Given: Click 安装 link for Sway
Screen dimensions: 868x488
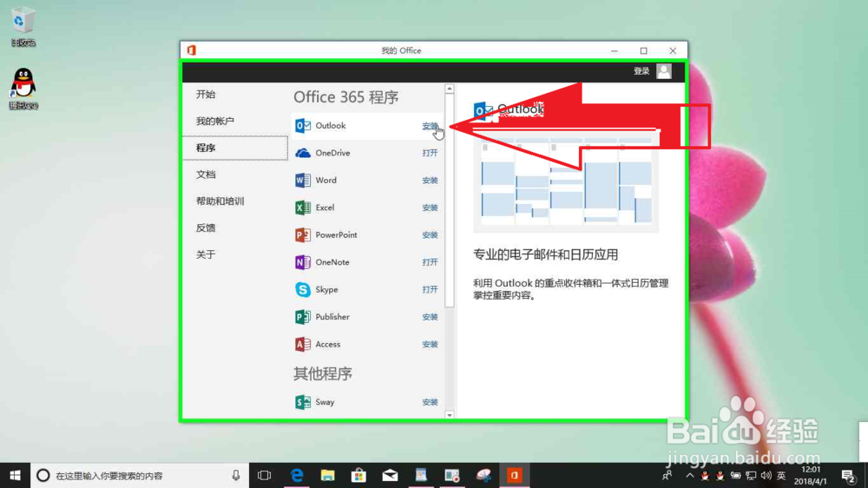Looking at the screenshot, I should [x=430, y=403].
